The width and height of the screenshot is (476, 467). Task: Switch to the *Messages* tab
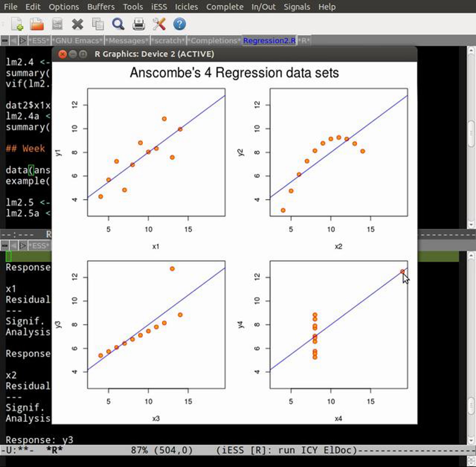[x=127, y=40]
